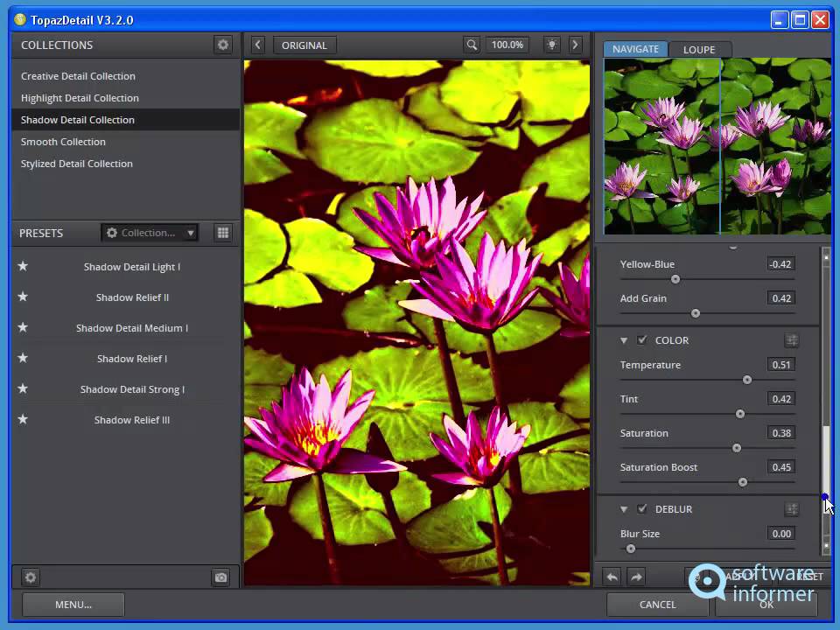Click the MENU... button
This screenshot has width=840, height=630.
tap(73, 605)
